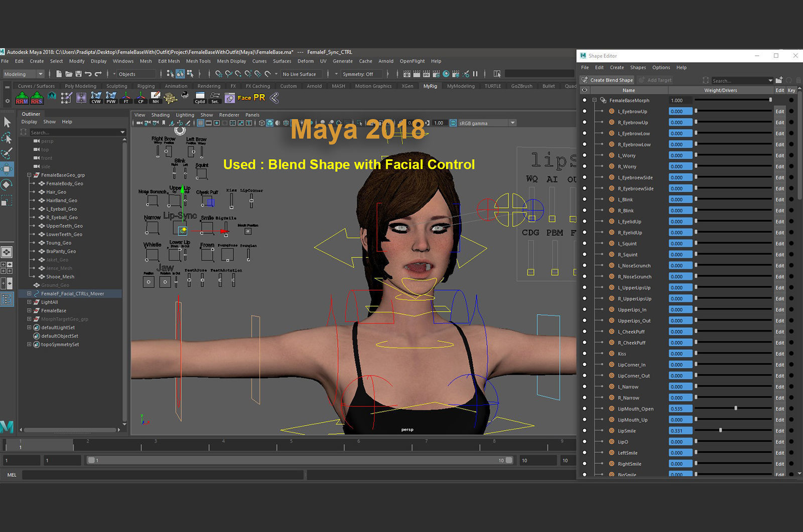Click the Edit button for L_EyebrowUp
The width and height of the screenshot is (803, 532).
pos(779,111)
